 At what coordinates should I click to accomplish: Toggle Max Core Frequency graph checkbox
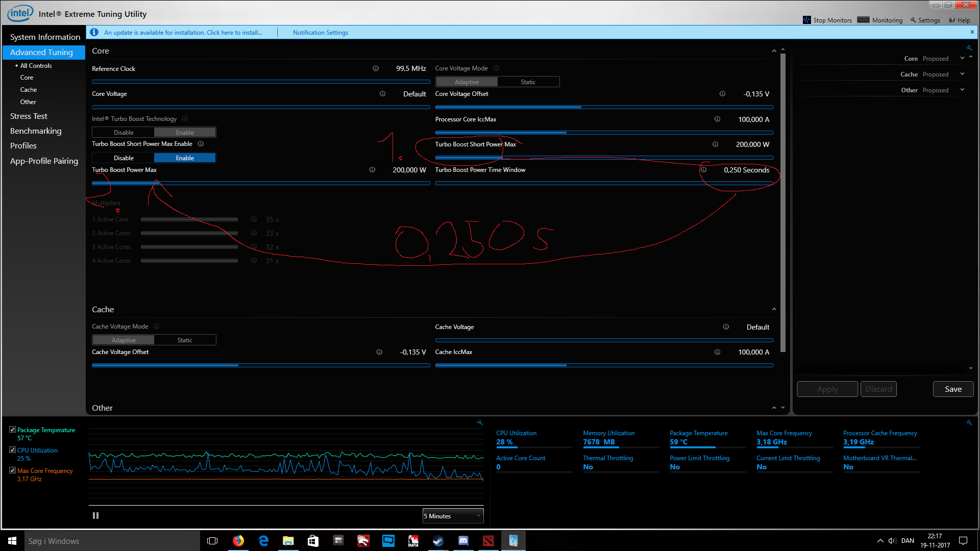click(12, 470)
